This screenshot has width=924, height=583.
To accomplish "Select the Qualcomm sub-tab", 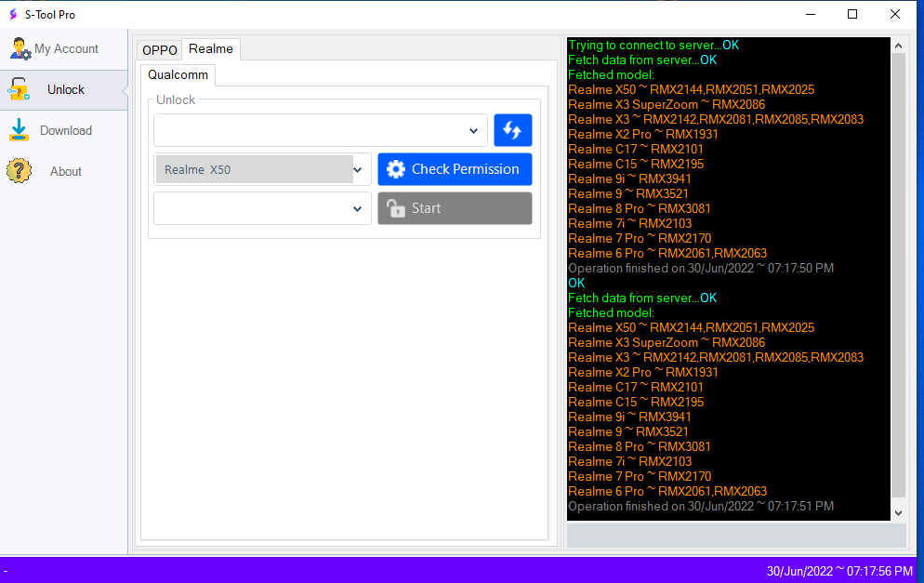I will click(178, 75).
